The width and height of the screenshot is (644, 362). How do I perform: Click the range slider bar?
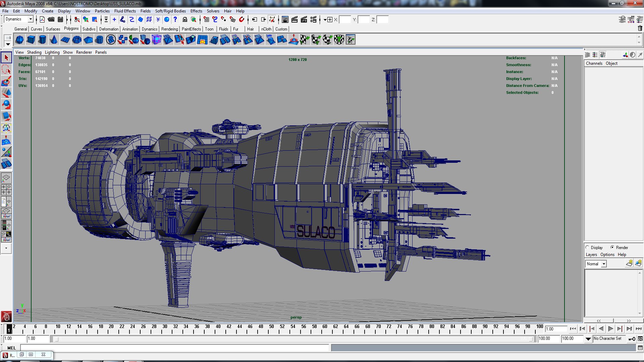293,339
